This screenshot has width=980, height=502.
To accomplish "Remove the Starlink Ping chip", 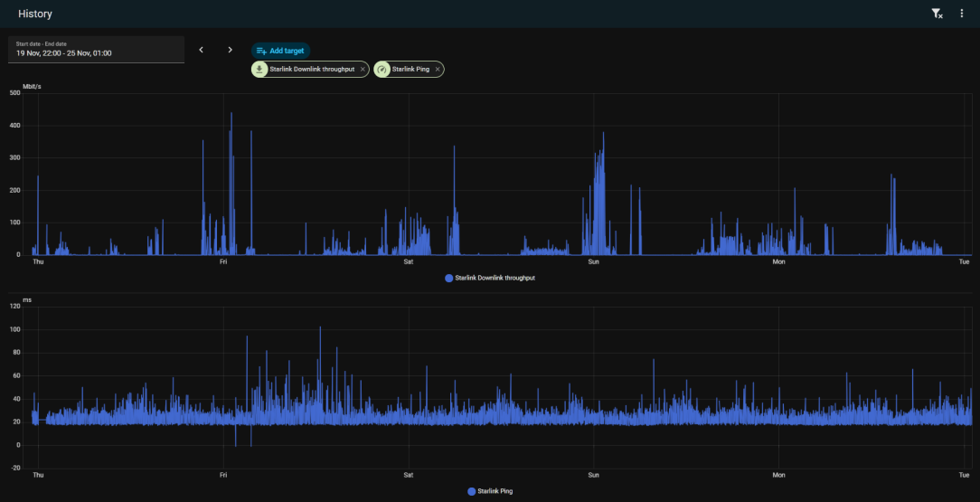I will (438, 70).
